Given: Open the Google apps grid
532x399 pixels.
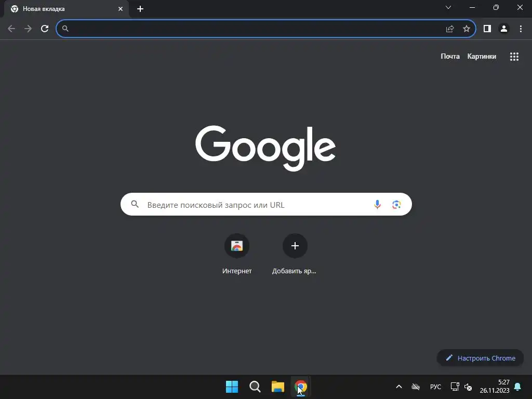Looking at the screenshot, I should tap(514, 57).
